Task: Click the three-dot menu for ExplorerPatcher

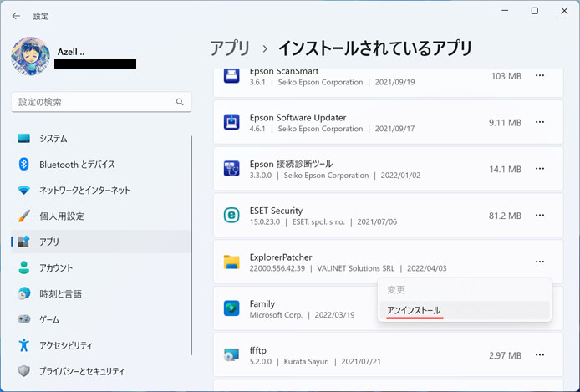Action: [x=540, y=262]
